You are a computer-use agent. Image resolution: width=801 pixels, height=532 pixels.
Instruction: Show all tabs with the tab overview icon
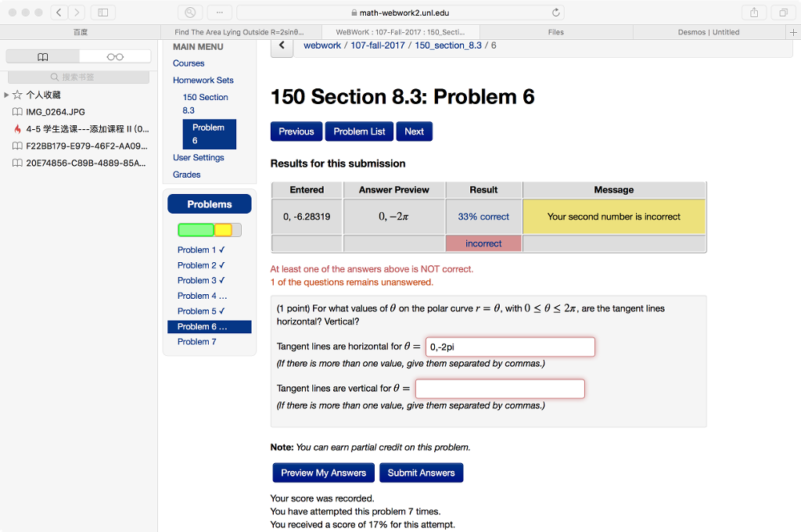pyautogui.click(x=785, y=12)
